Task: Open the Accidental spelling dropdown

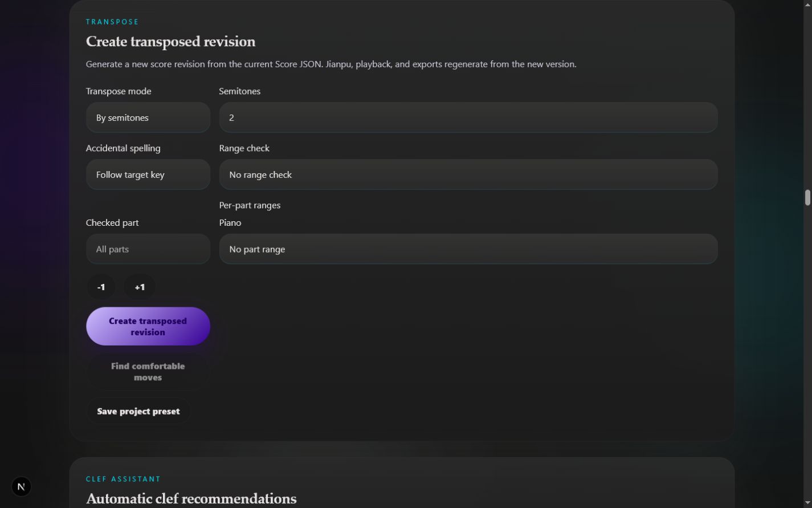Action: coord(148,174)
